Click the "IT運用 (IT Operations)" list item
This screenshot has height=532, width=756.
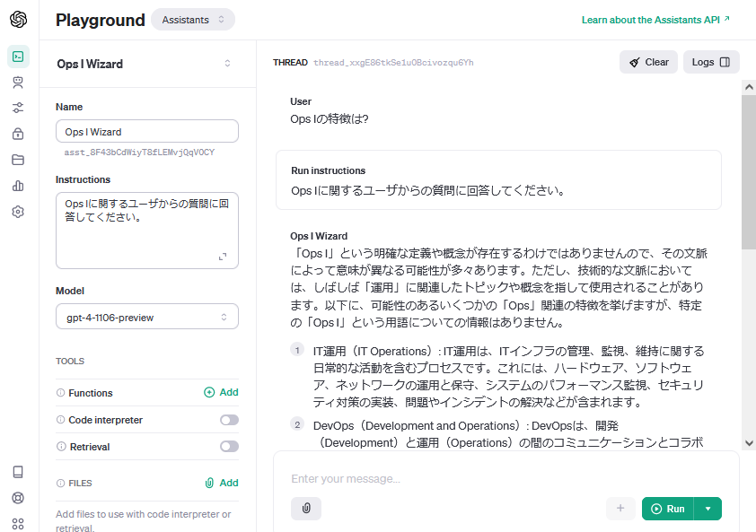click(509, 377)
